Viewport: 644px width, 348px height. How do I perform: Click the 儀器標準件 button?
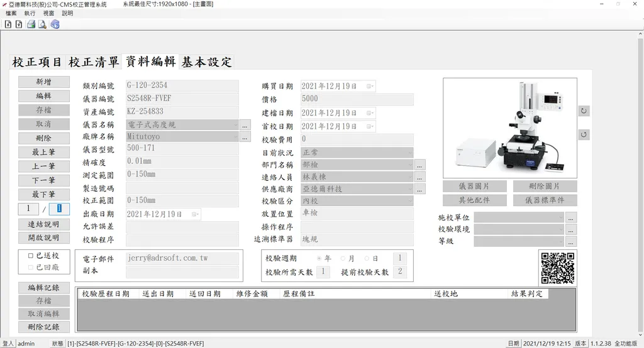(x=544, y=200)
